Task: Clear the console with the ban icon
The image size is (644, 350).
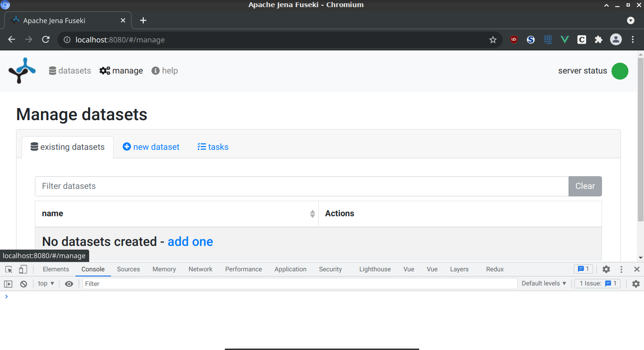Action: point(24,284)
